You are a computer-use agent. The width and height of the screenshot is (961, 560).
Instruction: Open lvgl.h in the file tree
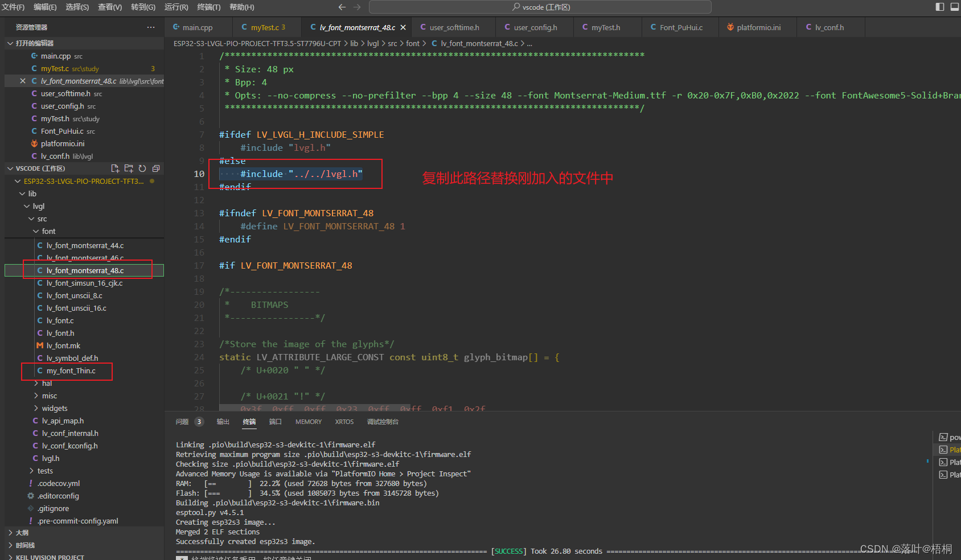point(84,458)
